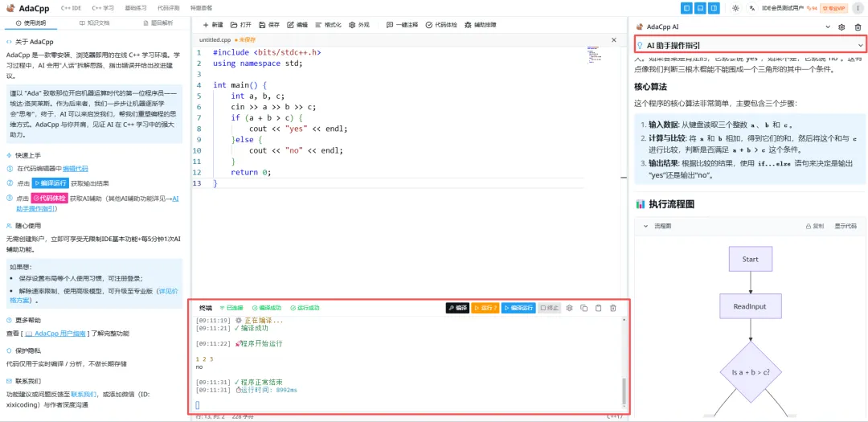Click the ReadInput flowchart node
Image resolution: width=868 pixels, height=422 pixels.
[x=750, y=306]
